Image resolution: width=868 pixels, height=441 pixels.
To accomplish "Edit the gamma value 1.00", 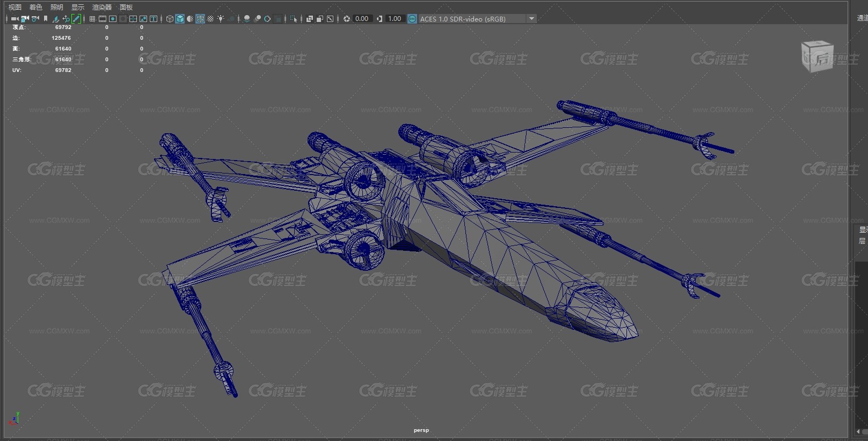I will pyautogui.click(x=395, y=19).
